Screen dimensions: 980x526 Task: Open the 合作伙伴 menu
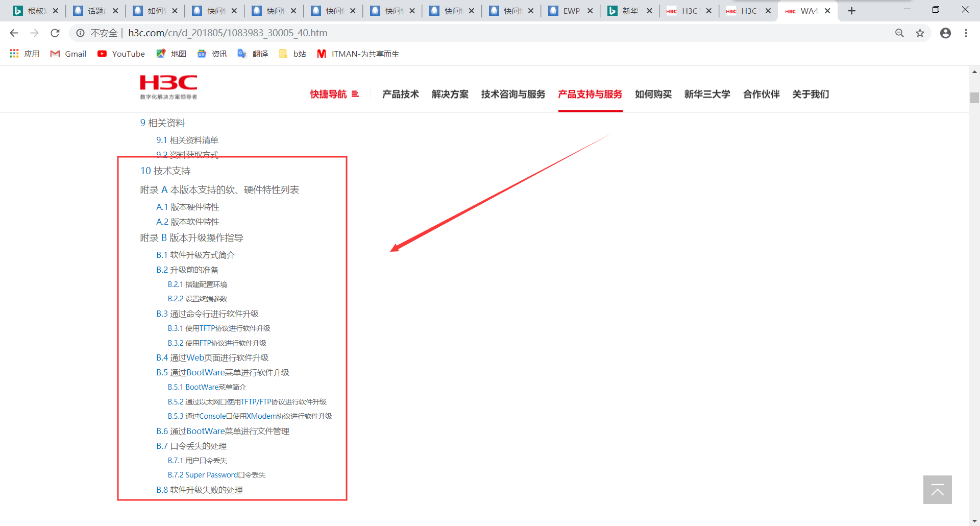coord(762,94)
